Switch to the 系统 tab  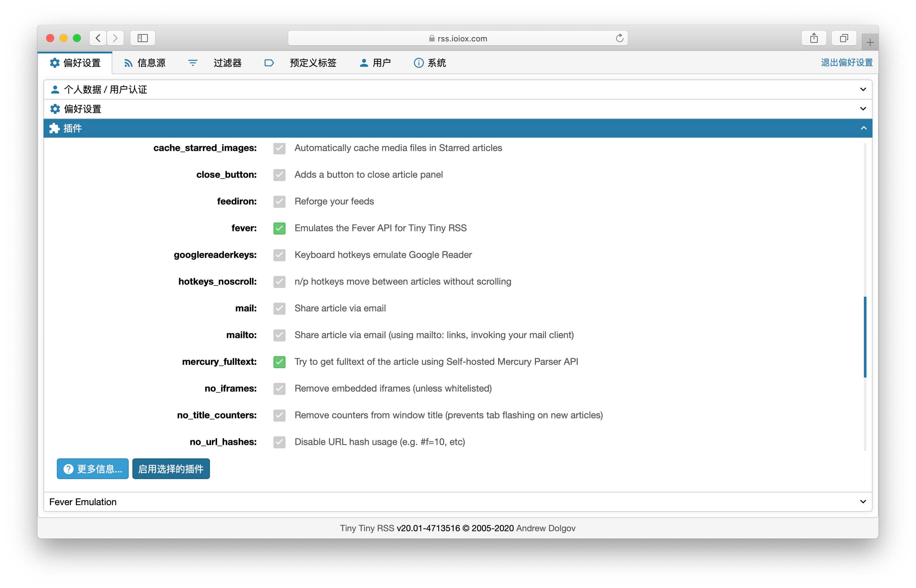pos(430,62)
